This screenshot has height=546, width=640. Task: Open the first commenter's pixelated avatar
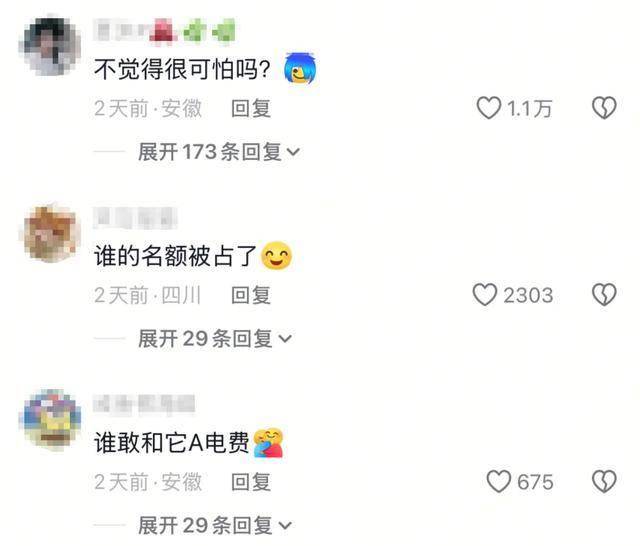[x=50, y=46]
